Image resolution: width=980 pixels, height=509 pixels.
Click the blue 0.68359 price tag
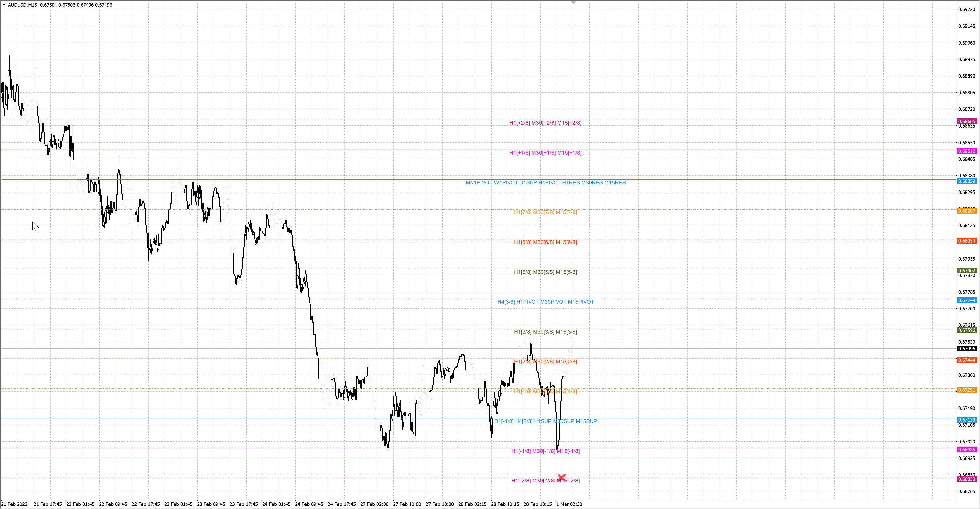point(966,181)
